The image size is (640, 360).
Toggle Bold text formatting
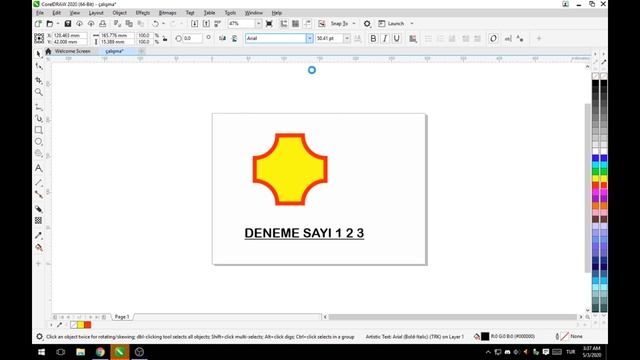tap(373, 38)
